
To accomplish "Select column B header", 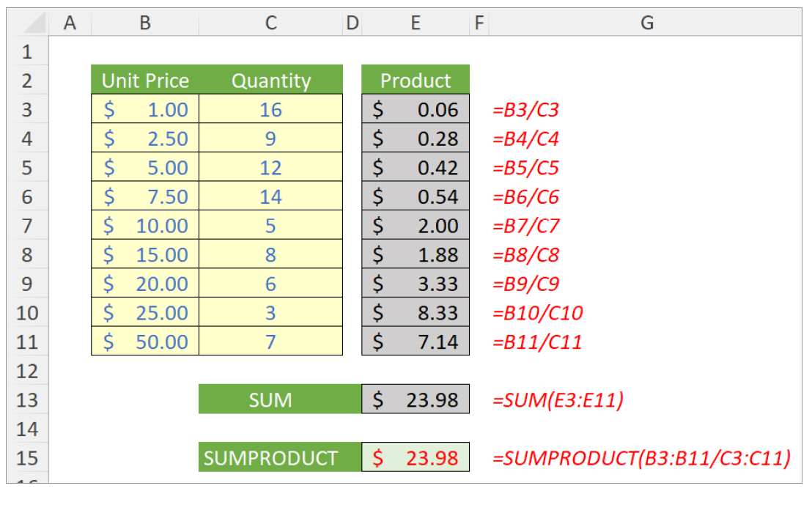I will point(145,23).
